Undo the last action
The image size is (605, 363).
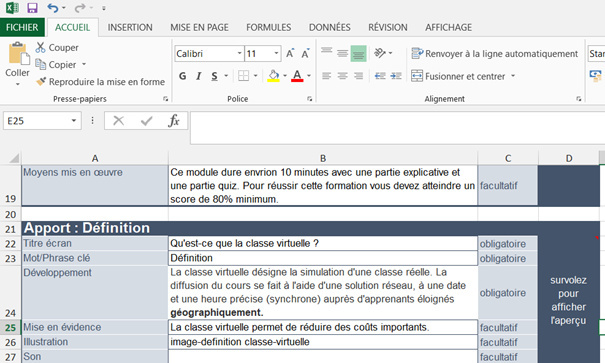tap(52, 8)
